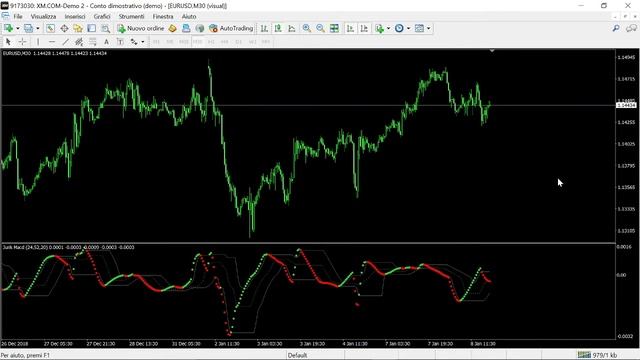The height and width of the screenshot is (360, 640).
Task: Open the Periods clock icon
Action: click(x=399, y=28)
